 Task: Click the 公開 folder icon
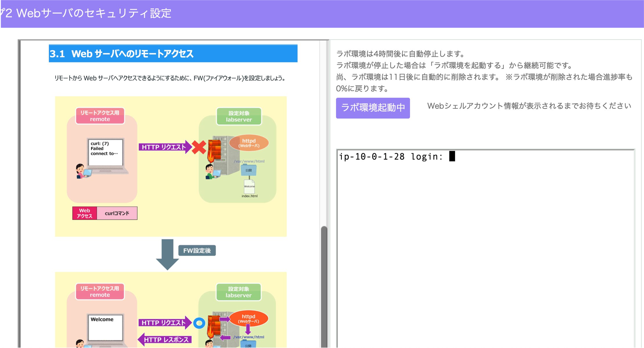pos(249,170)
